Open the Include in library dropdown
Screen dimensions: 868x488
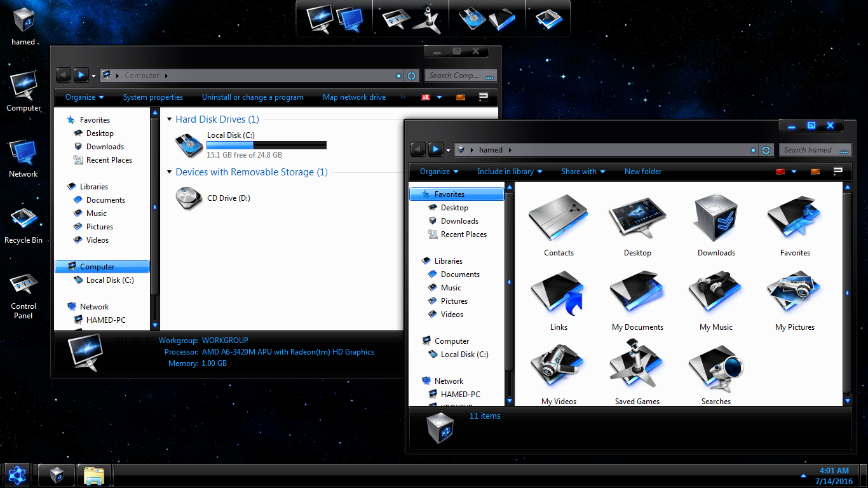[x=510, y=172]
